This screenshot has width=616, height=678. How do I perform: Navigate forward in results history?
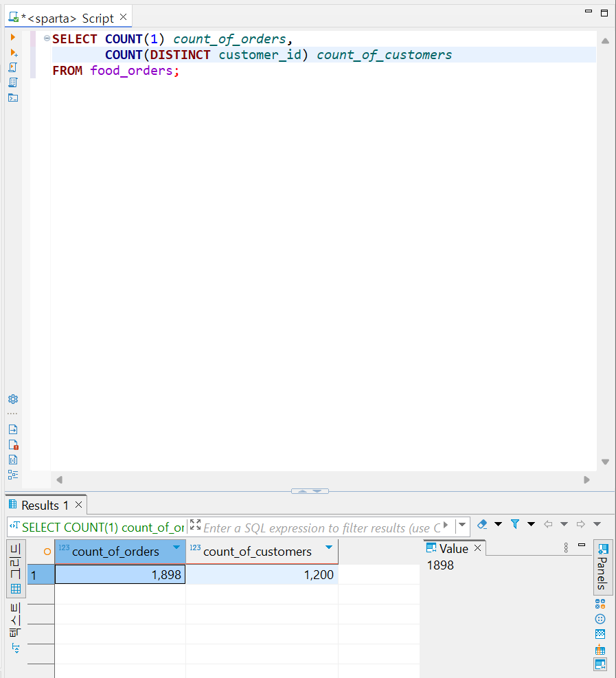pos(580,524)
